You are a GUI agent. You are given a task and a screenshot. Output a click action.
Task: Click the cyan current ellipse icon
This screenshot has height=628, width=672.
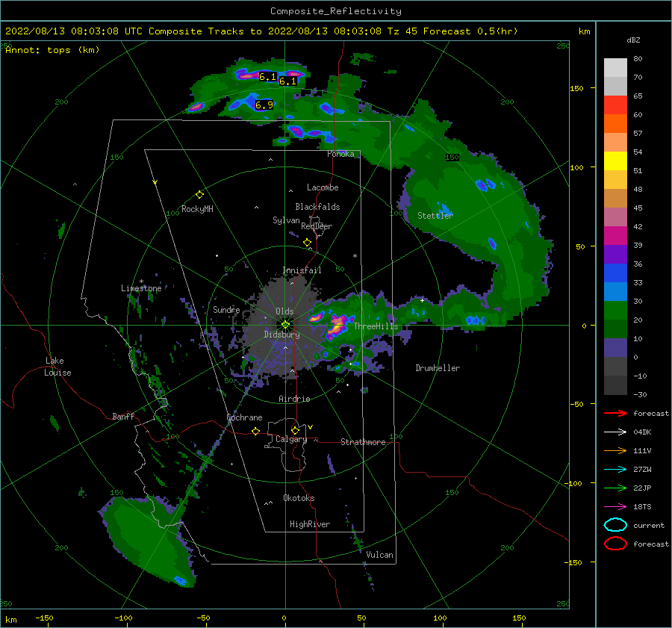click(615, 525)
